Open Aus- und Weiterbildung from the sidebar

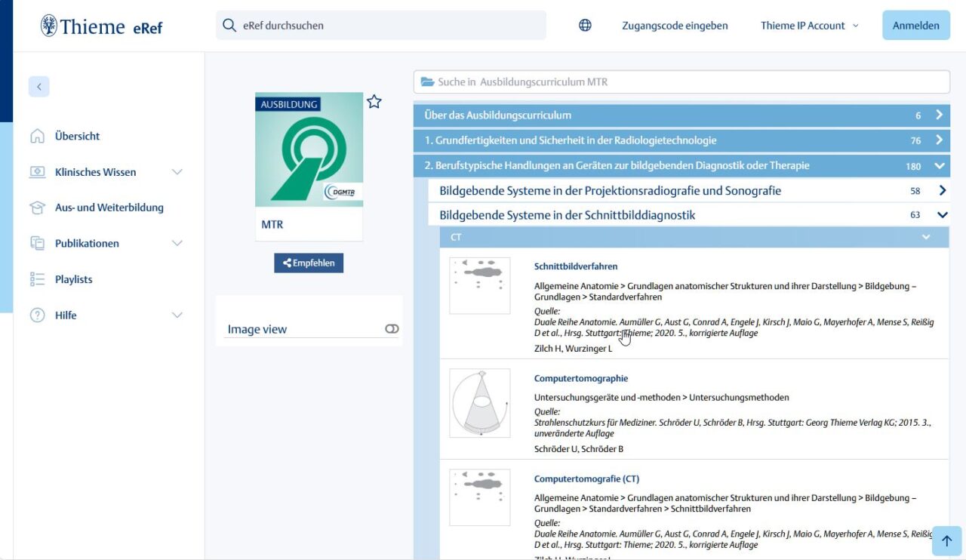[x=37, y=207]
